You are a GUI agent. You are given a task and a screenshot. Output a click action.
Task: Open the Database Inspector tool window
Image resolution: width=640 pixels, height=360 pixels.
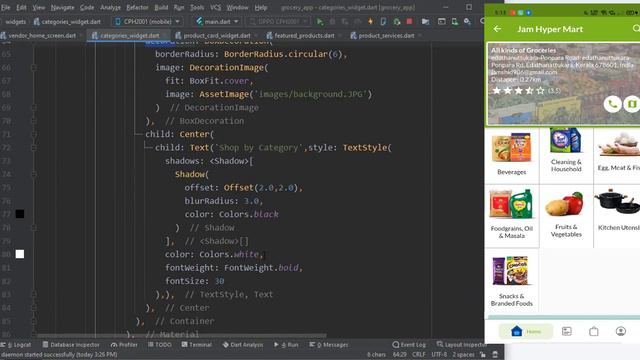coord(71,345)
